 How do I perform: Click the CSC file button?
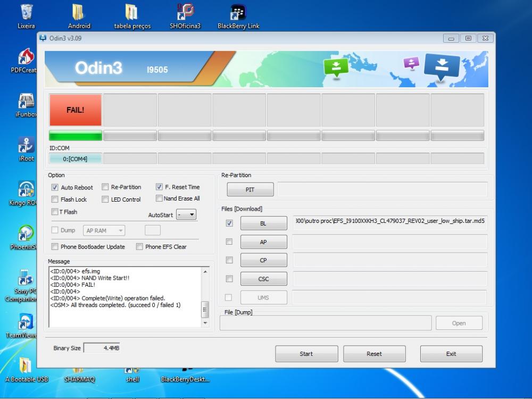[264, 279]
